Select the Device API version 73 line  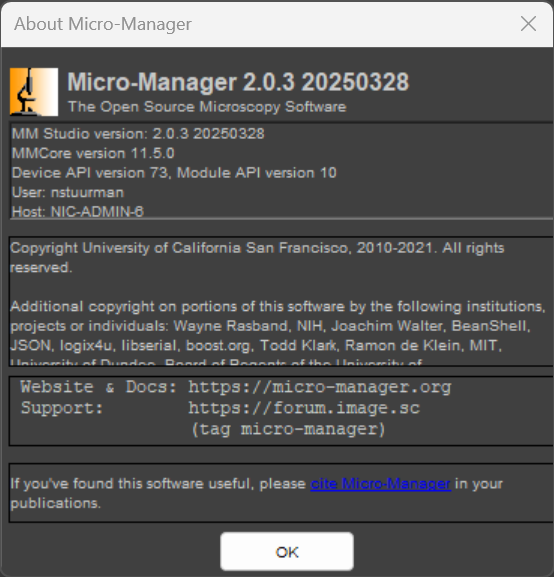(174, 173)
